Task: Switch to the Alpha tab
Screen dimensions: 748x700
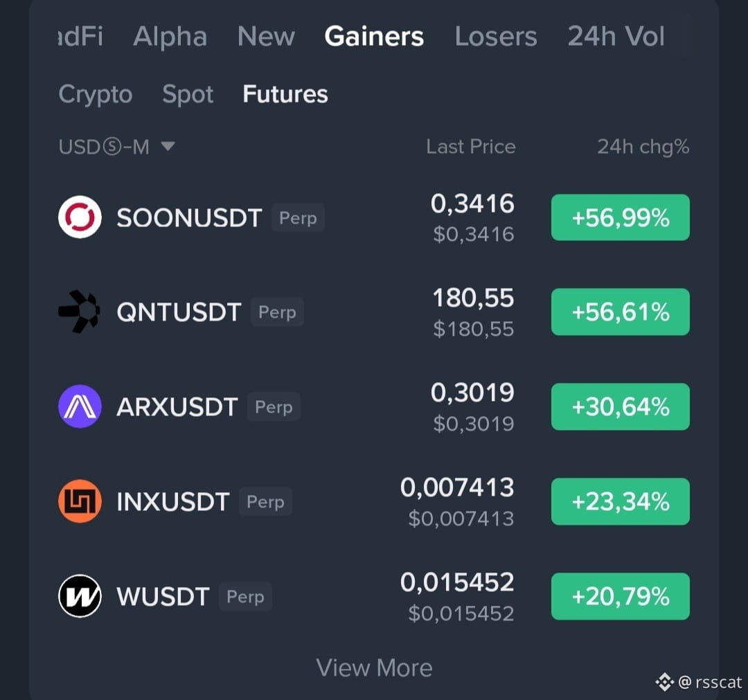Action: pyautogui.click(x=170, y=37)
